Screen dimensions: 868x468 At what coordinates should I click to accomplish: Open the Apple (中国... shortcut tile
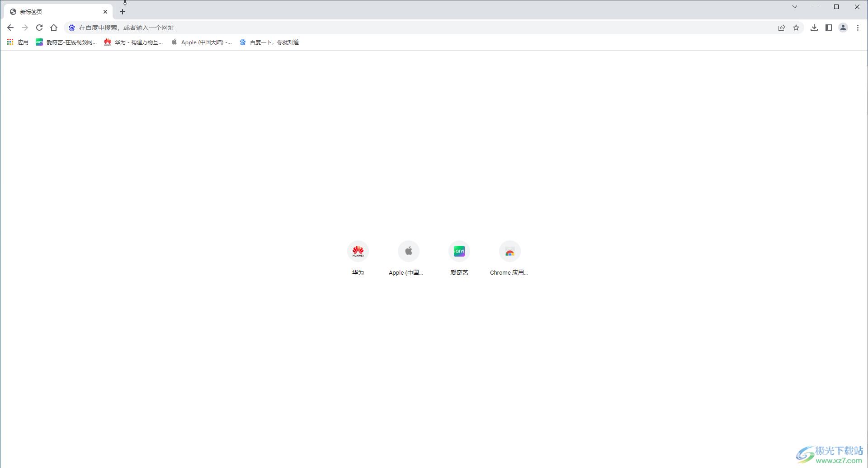[409, 258]
